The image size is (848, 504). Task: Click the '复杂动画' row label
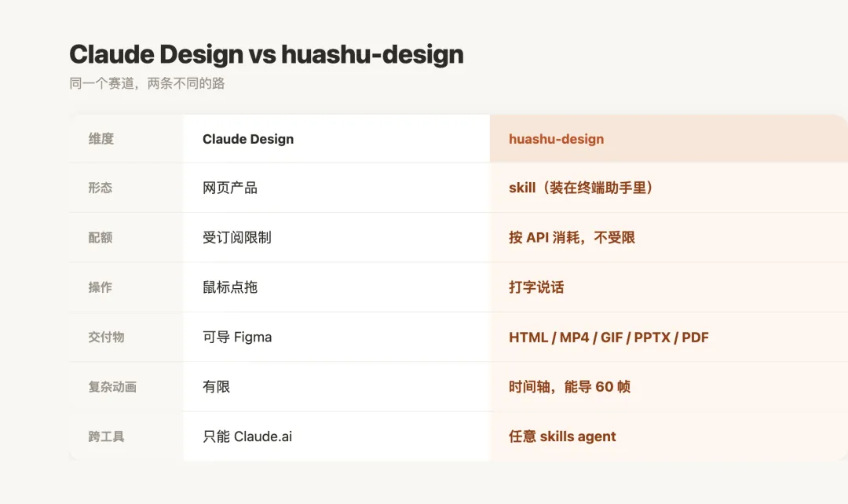[x=112, y=387]
